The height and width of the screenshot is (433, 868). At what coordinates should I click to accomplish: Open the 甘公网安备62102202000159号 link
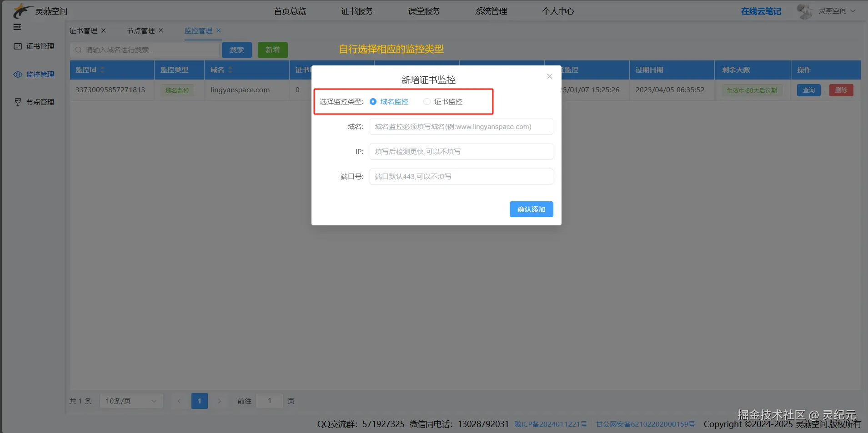coord(646,424)
